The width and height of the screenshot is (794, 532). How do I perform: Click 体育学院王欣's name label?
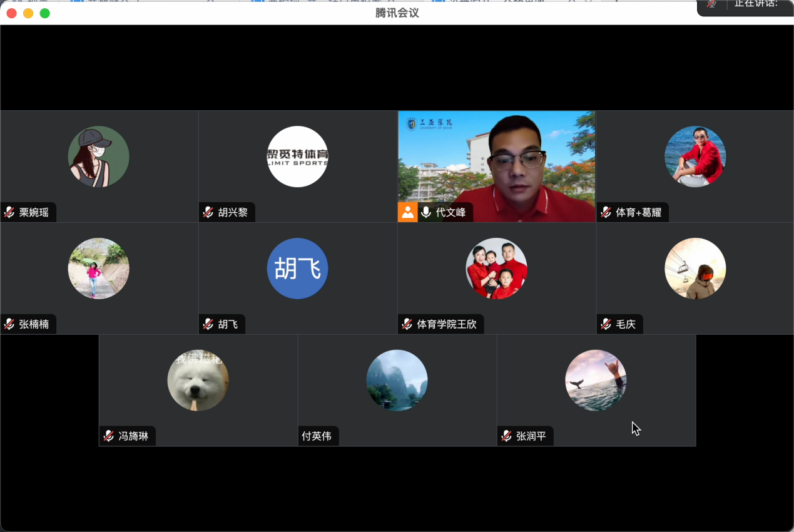[x=446, y=324]
